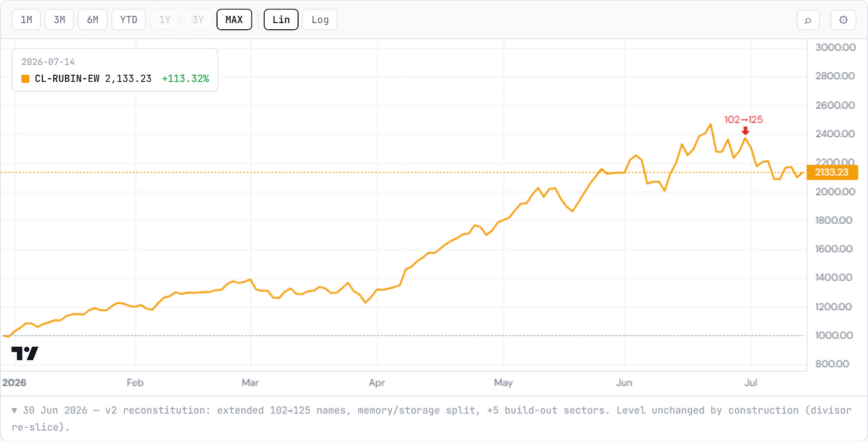The image size is (868, 442).
Task: Click the 2133.23 price tag on axis
Action: pyautogui.click(x=833, y=172)
